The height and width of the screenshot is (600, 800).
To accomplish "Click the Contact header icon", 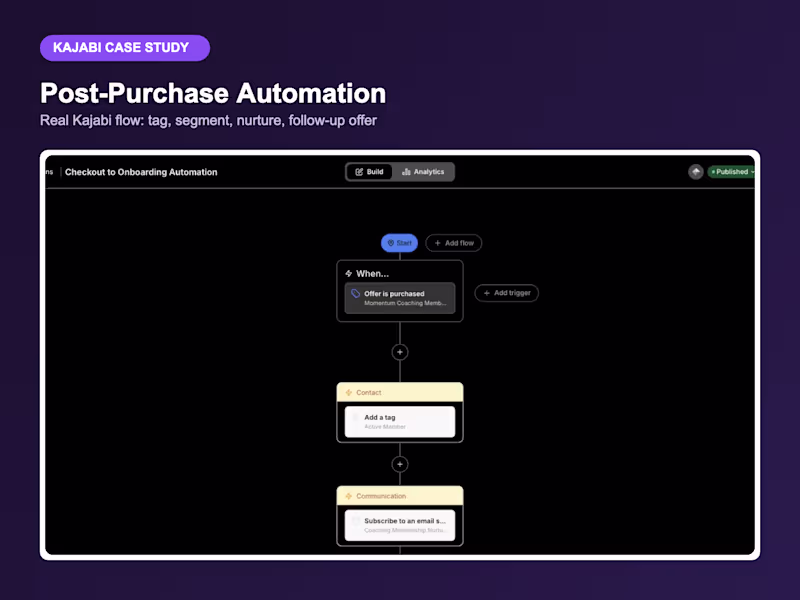I will coord(349,392).
